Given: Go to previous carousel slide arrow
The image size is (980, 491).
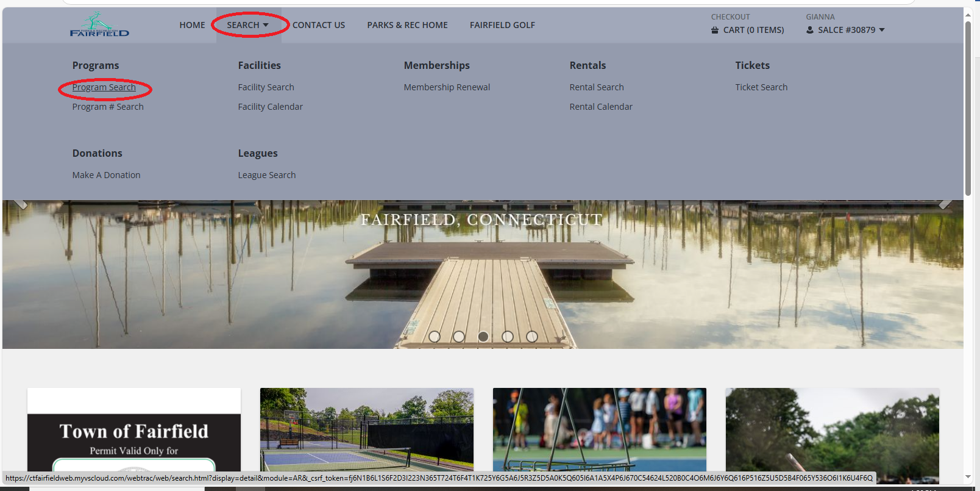Looking at the screenshot, I should tap(20, 202).
